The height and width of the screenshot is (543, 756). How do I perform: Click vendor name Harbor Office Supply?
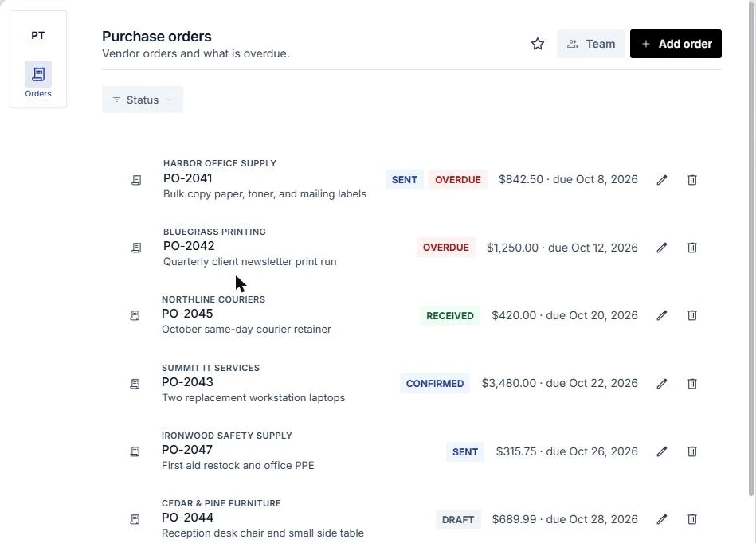(219, 163)
